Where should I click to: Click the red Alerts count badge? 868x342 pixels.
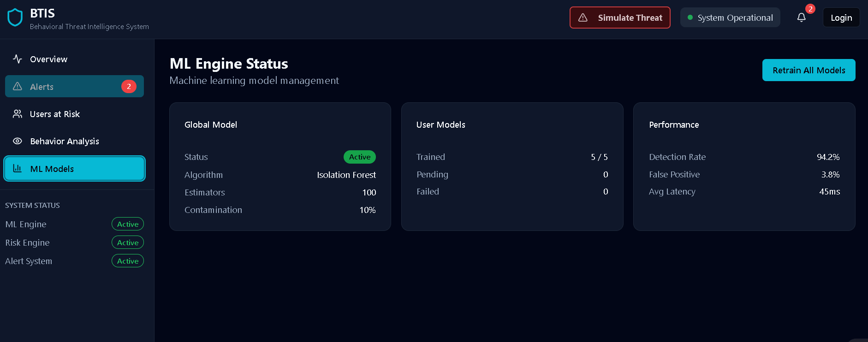[129, 86]
